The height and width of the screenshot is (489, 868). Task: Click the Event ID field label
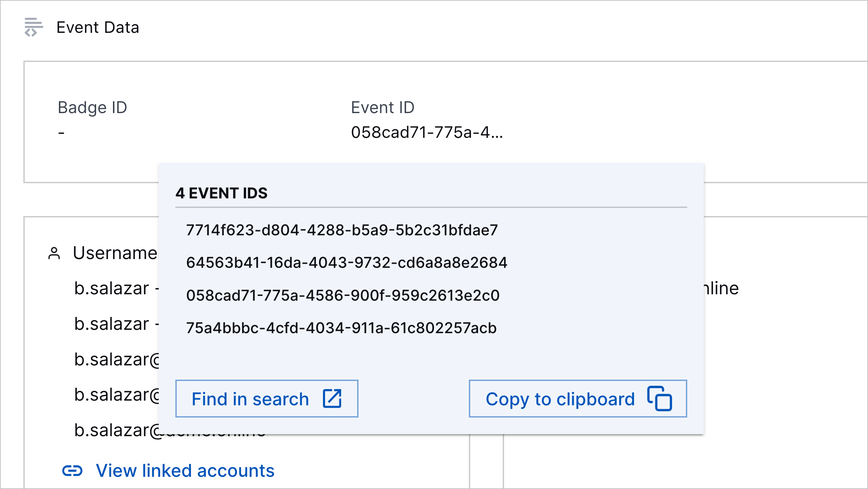coord(383,107)
